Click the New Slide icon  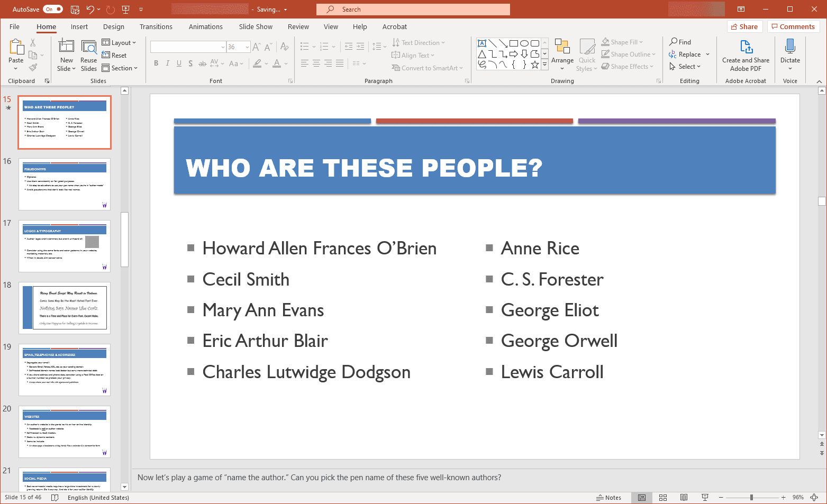click(67, 47)
